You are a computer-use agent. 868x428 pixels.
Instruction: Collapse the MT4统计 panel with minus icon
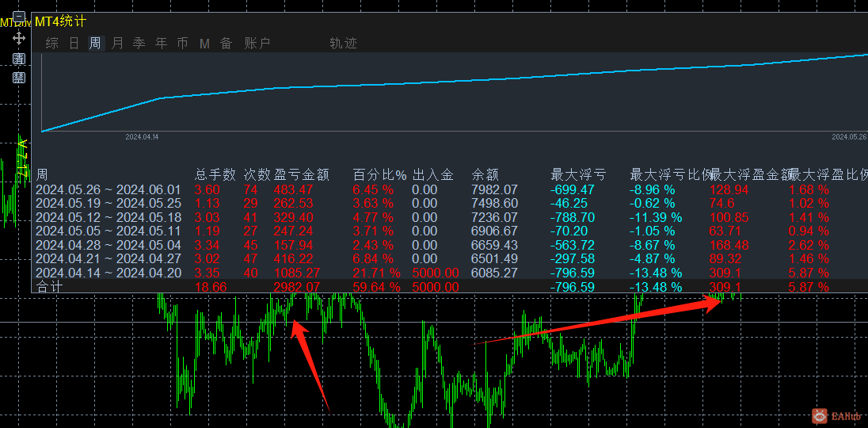tap(19, 17)
